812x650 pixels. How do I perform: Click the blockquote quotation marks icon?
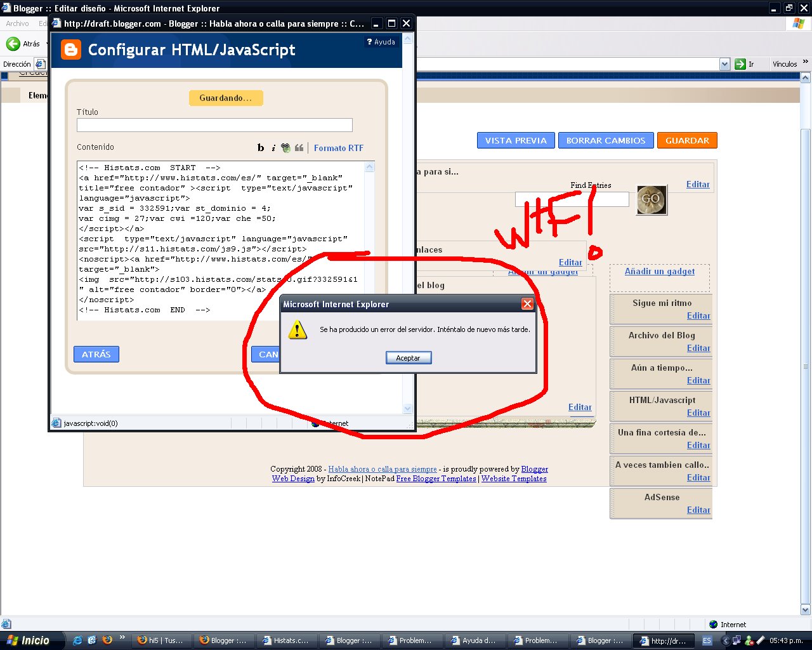pos(299,148)
